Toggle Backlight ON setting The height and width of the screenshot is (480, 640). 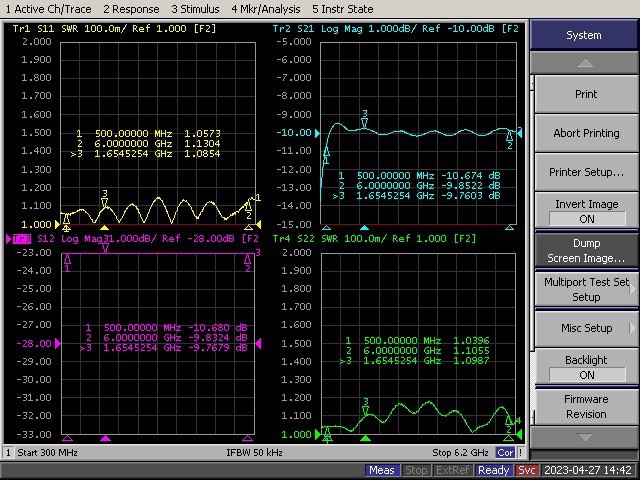[x=586, y=367]
